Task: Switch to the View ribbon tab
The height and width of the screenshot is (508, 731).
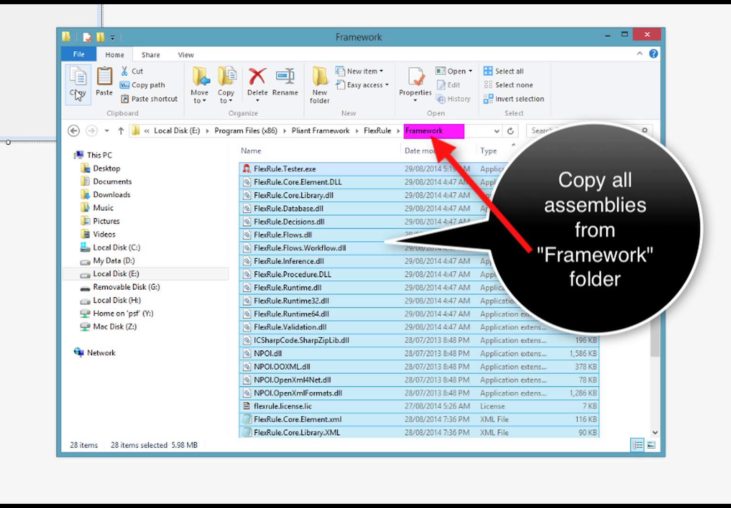Action: (186, 55)
